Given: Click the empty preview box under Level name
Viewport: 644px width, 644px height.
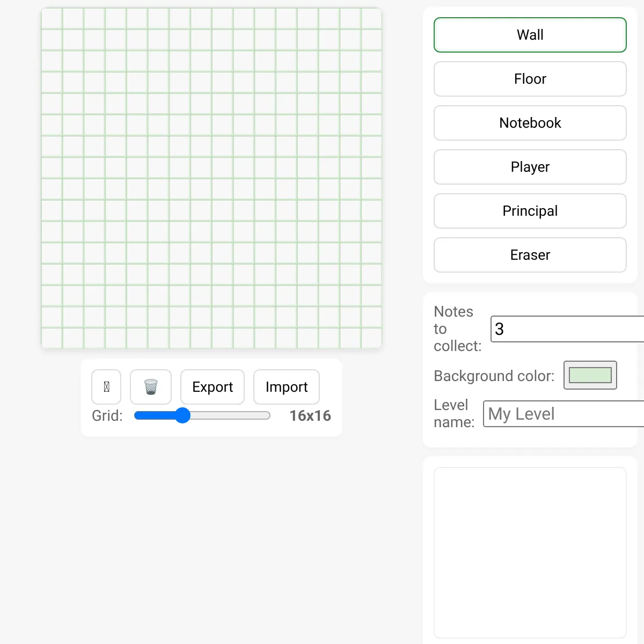Looking at the screenshot, I should pos(530,553).
